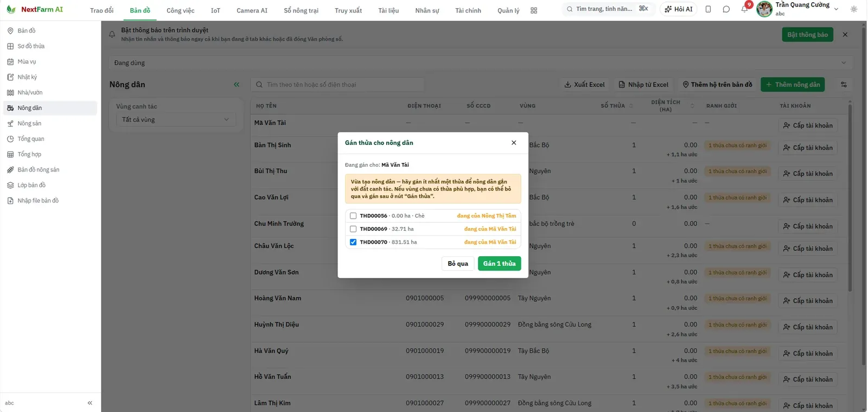Click the Thêm nông dân button
The height and width of the screenshot is (412, 868).
(793, 85)
